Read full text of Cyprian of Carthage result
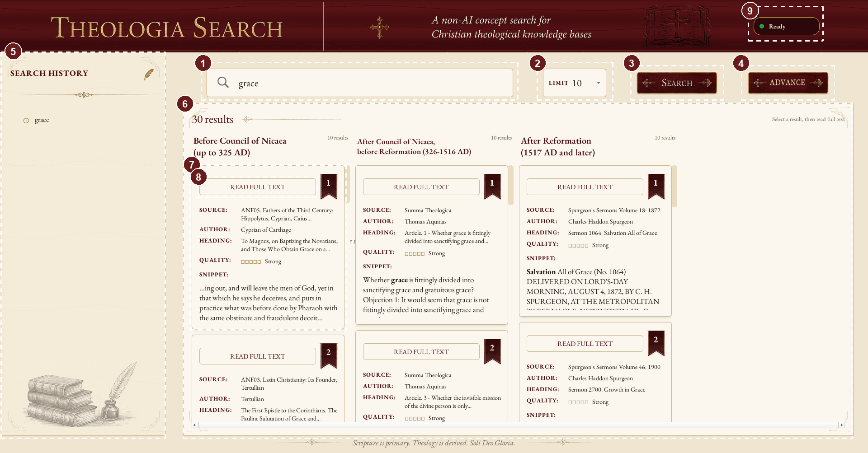The height and width of the screenshot is (453, 868). pyautogui.click(x=258, y=187)
